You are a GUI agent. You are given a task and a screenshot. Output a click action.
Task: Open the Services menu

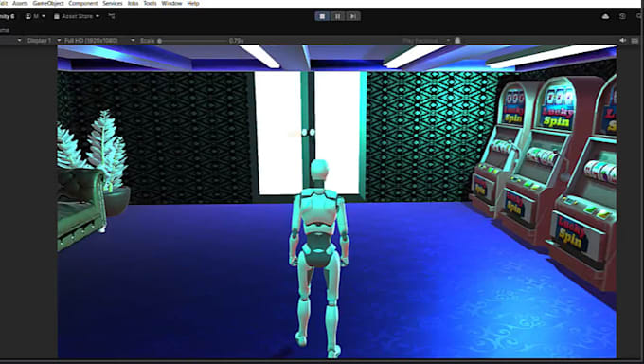point(113,3)
